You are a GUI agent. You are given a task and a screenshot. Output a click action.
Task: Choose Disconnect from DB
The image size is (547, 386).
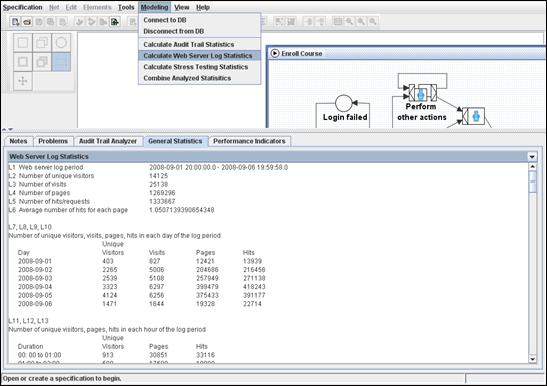tap(200, 31)
